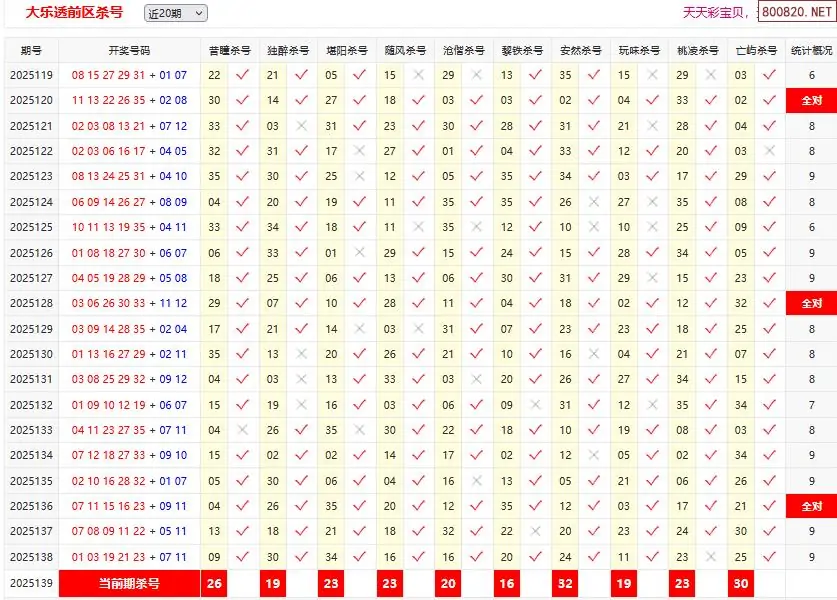837x600 pixels.
Task: Open the 近20期 period dropdown
Action: [176, 13]
